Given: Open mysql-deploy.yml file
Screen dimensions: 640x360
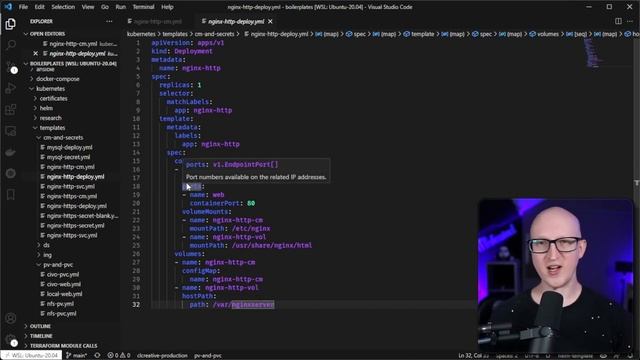Looking at the screenshot, I should (x=69, y=147).
